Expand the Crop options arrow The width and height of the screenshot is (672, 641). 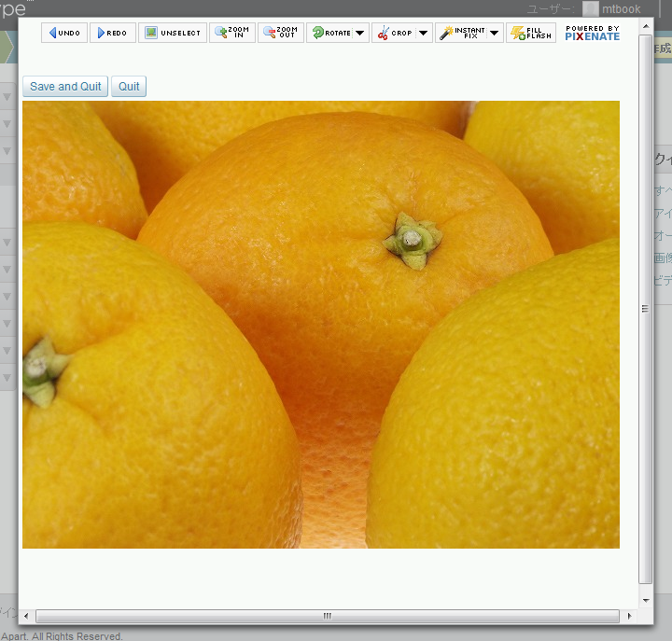pos(423,33)
